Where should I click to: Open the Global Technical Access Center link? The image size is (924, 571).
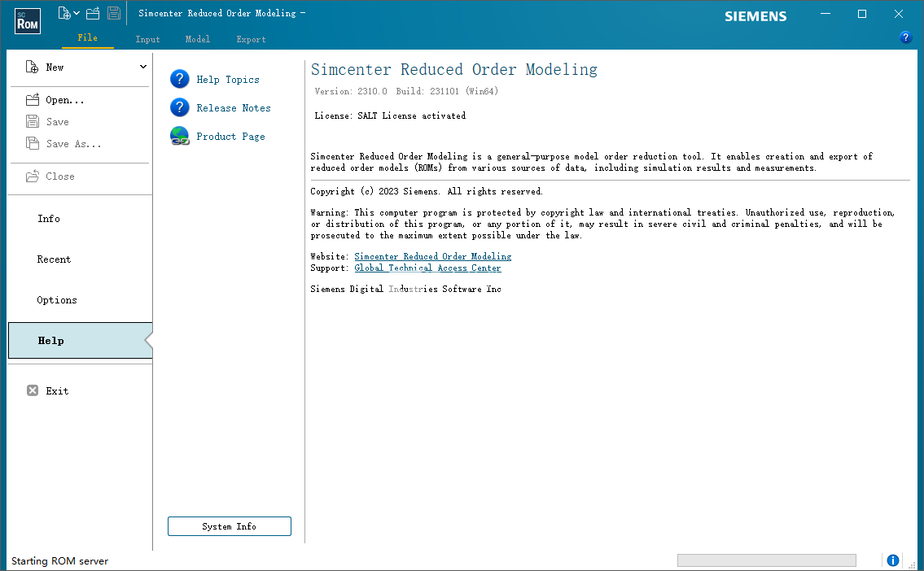click(428, 268)
